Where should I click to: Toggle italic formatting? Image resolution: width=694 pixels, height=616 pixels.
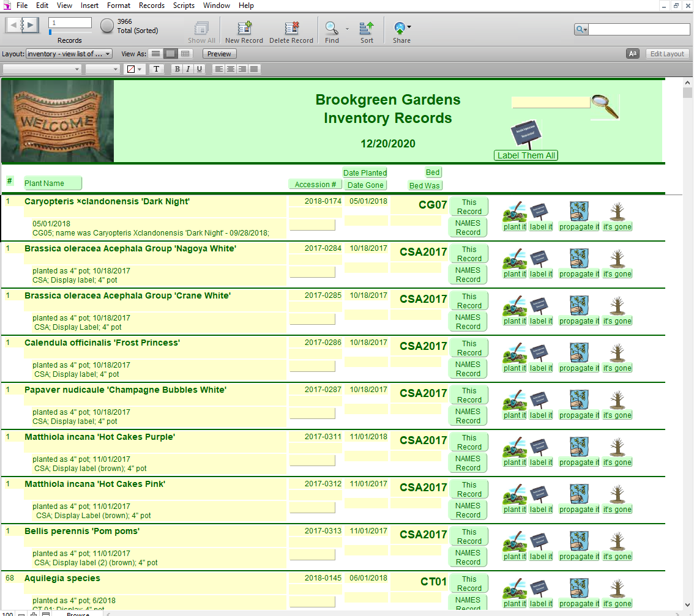[188, 69]
